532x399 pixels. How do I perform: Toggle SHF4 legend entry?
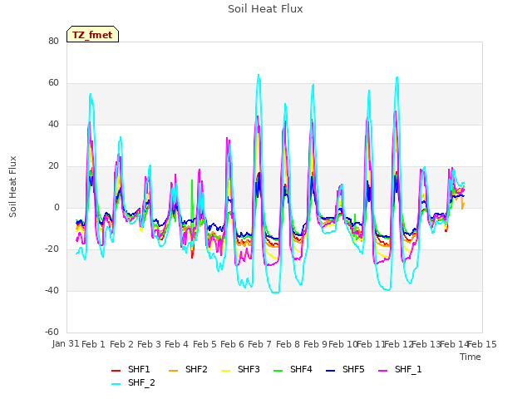click(x=293, y=369)
